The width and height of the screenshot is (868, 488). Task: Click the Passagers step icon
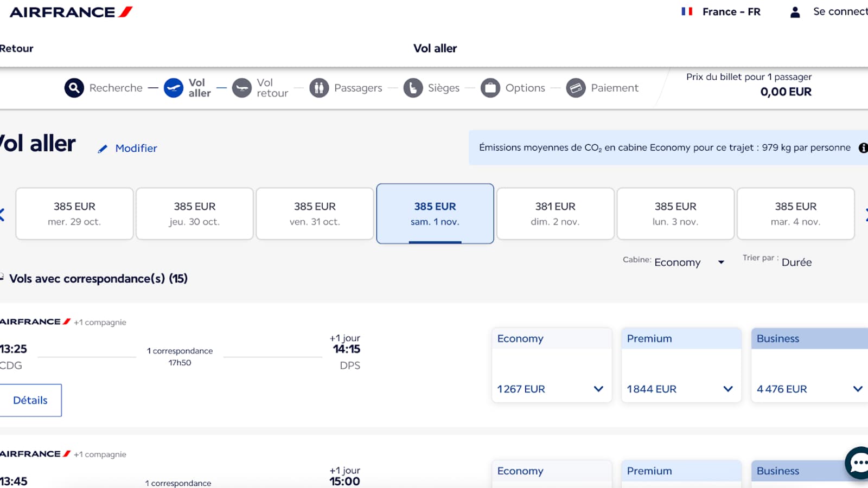tap(319, 88)
